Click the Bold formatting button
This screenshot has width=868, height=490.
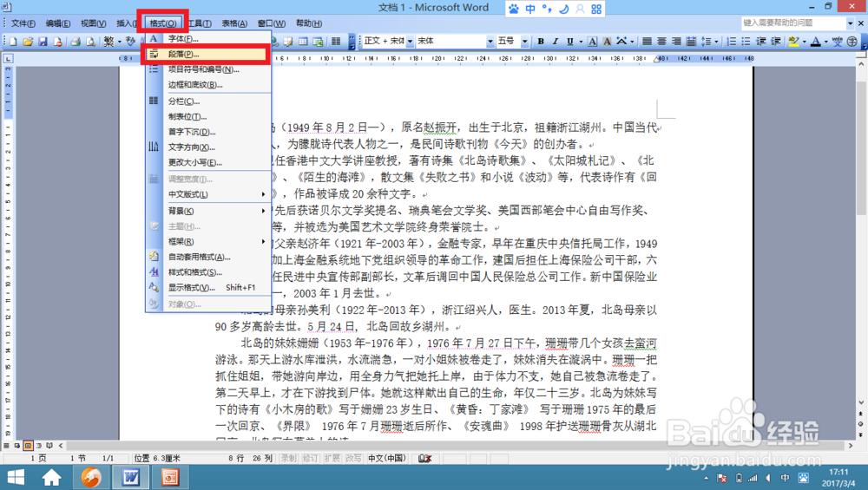541,42
